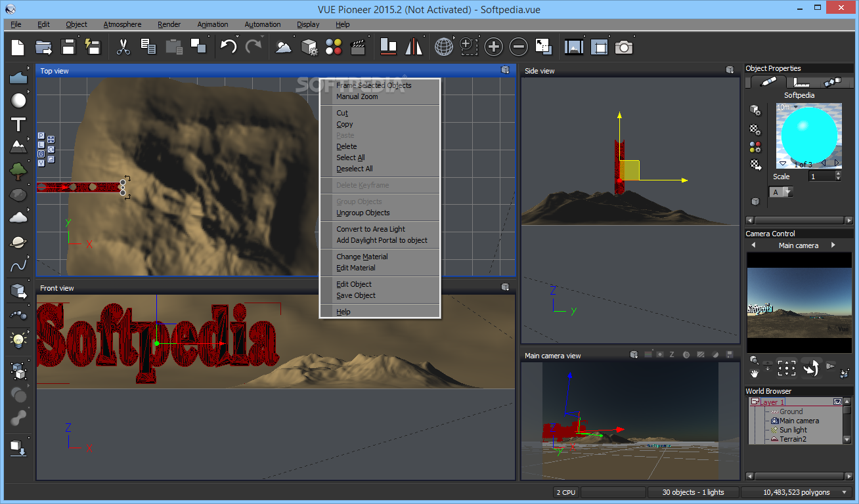
Task: Open the Render menu
Action: point(169,24)
